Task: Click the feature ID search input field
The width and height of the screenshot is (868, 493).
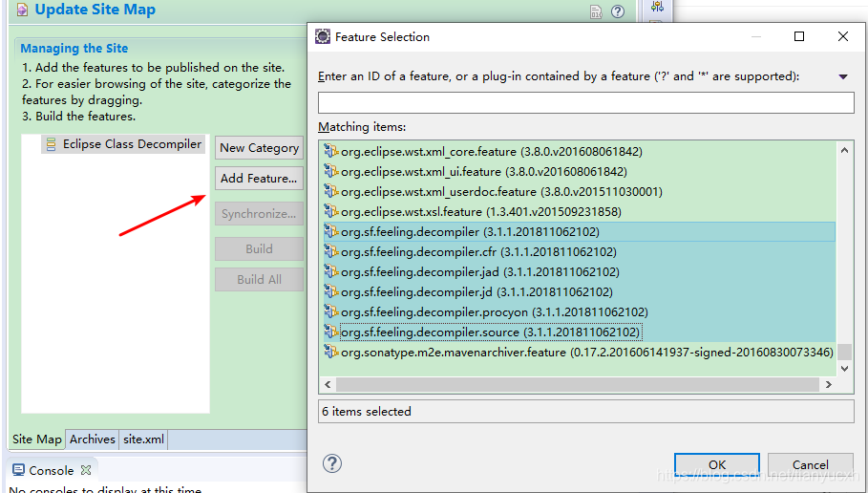Action: tap(585, 102)
